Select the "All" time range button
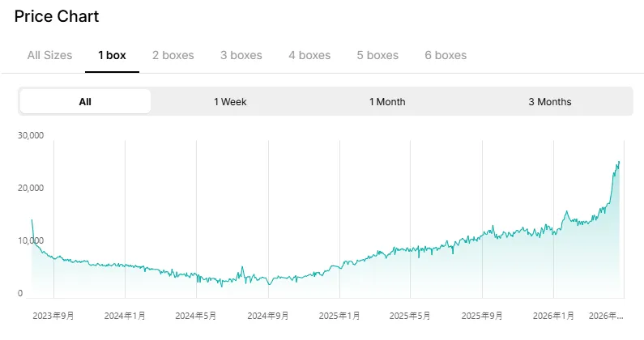This screenshot has height=340, width=644. (x=85, y=102)
